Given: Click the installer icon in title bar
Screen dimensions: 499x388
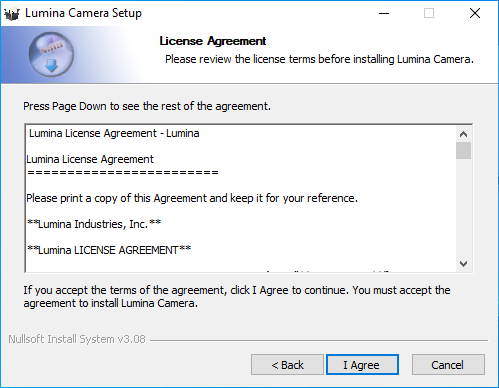Looking at the screenshot, I should point(12,14).
